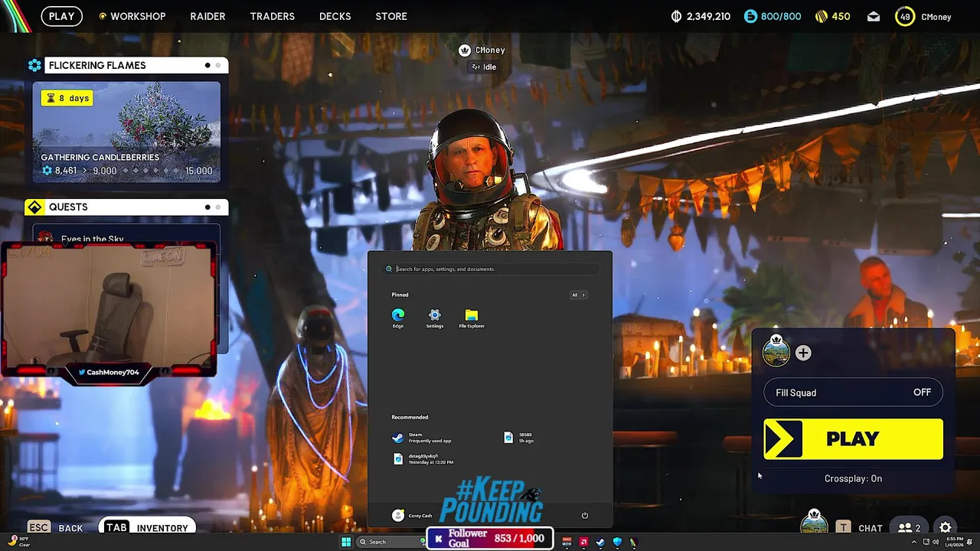
Task: Select the PLAY tab in top bar
Action: coord(61,16)
